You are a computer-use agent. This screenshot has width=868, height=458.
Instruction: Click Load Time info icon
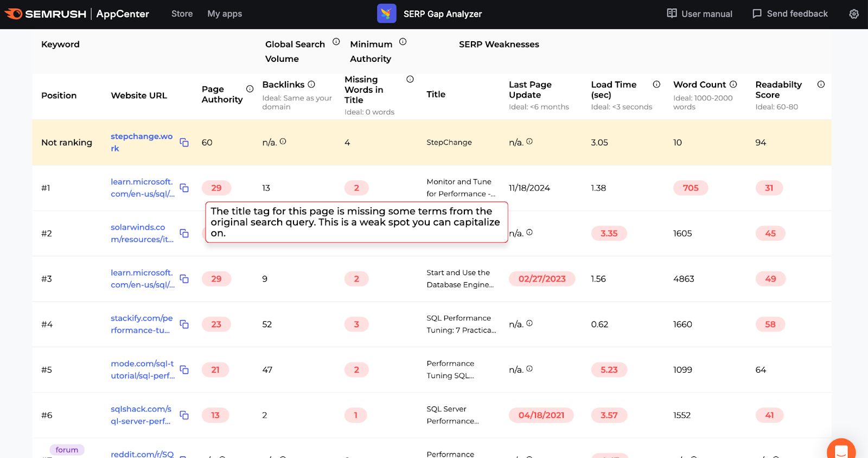656,84
